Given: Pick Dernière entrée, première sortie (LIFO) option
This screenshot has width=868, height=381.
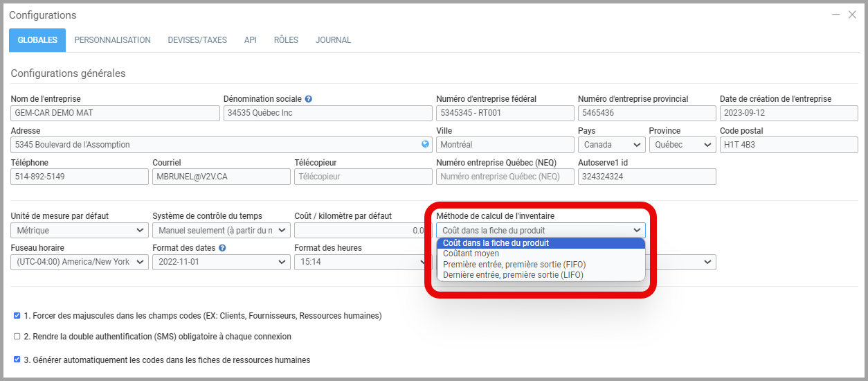Looking at the screenshot, I should (513, 275).
